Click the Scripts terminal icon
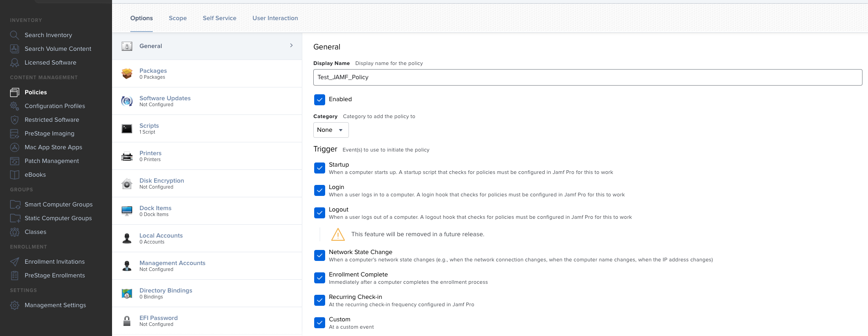Screen dimensions: 868x336 [127, 129]
